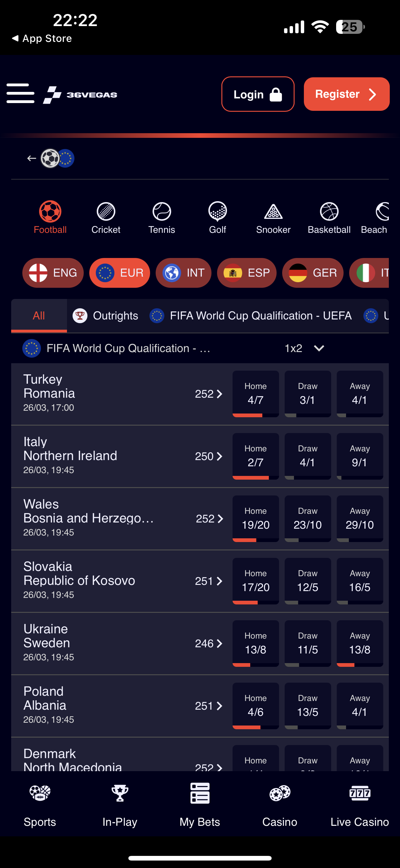
Task: Toggle the GER country filter
Action: coord(313,273)
